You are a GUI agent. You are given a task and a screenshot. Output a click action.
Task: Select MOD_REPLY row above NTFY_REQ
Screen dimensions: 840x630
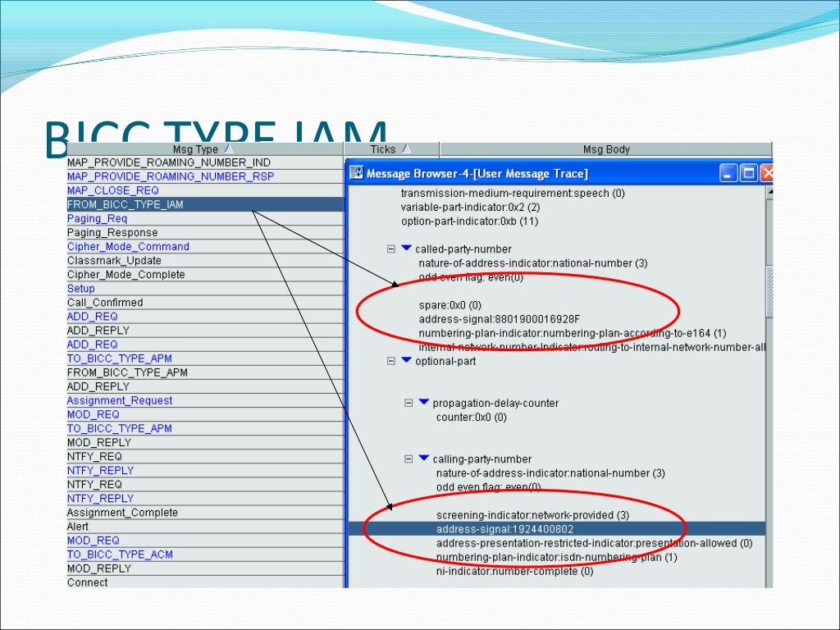point(204,442)
